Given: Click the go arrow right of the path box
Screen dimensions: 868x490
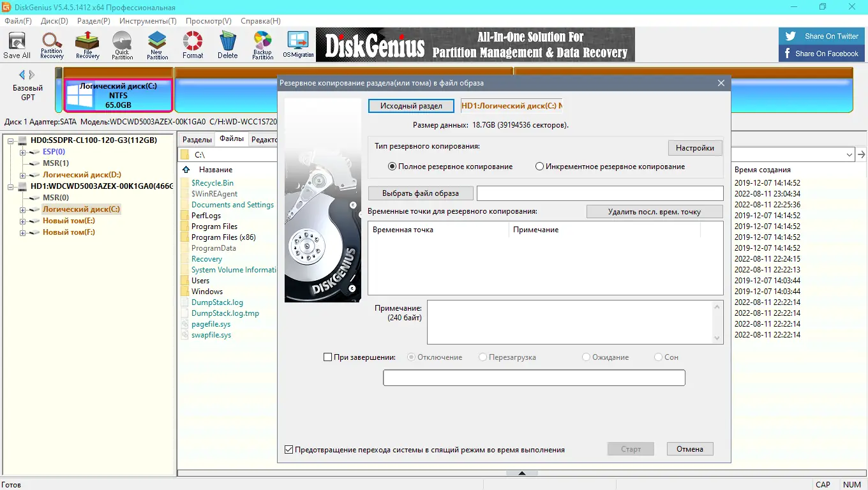Looking at the screenshot, I should click(x=861, y=154).
